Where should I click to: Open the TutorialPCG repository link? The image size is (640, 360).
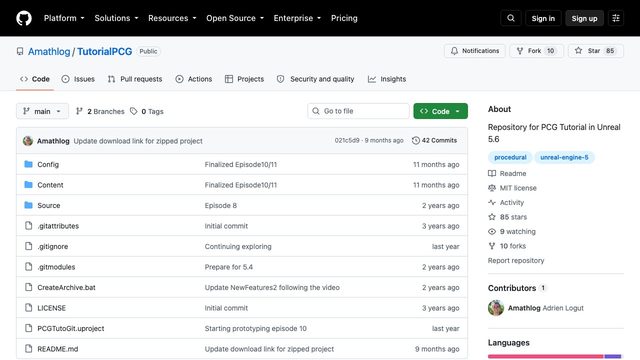click(x=104, y=51)
